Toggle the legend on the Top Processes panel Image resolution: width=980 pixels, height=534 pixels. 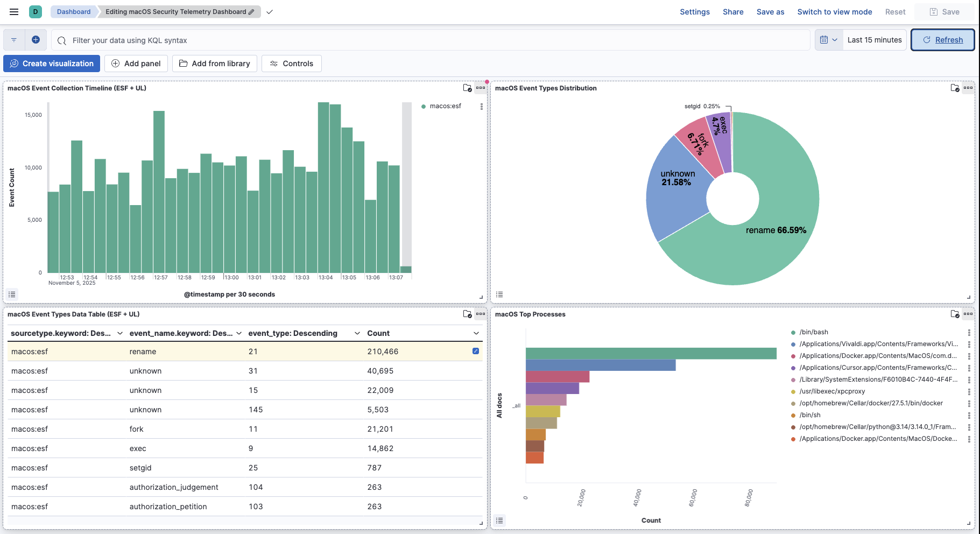tap(499, 521)
